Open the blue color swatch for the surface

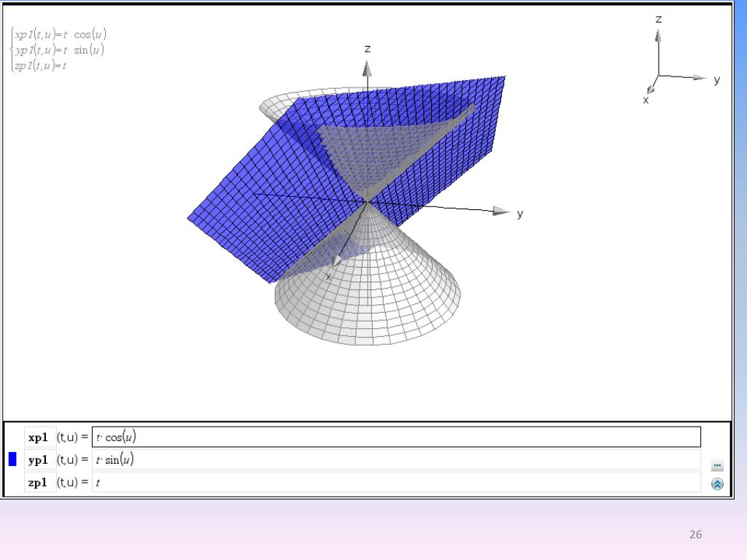coord(13,459)
